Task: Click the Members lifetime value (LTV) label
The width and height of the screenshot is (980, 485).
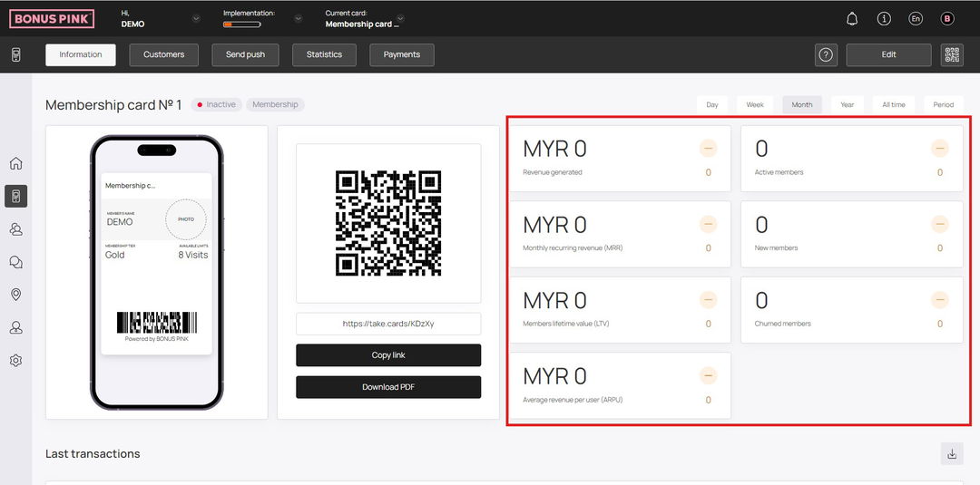Action: [x=565, y=324]
